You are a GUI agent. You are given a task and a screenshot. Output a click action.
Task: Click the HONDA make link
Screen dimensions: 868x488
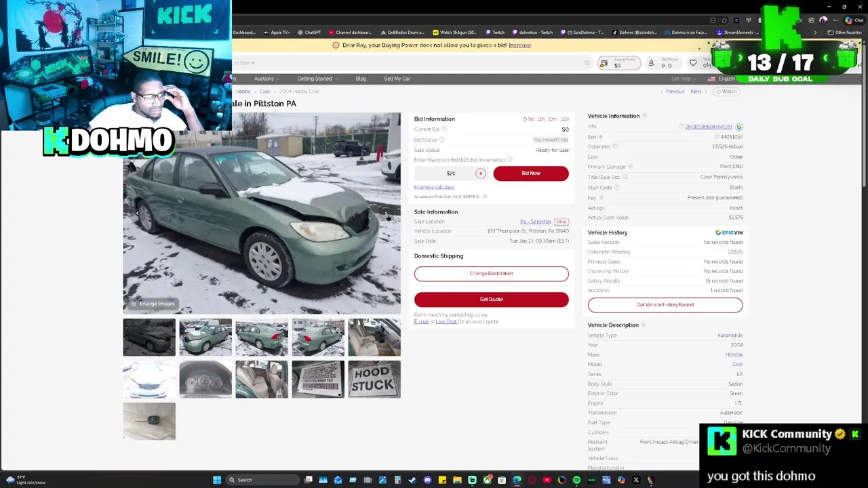(734, 354)
